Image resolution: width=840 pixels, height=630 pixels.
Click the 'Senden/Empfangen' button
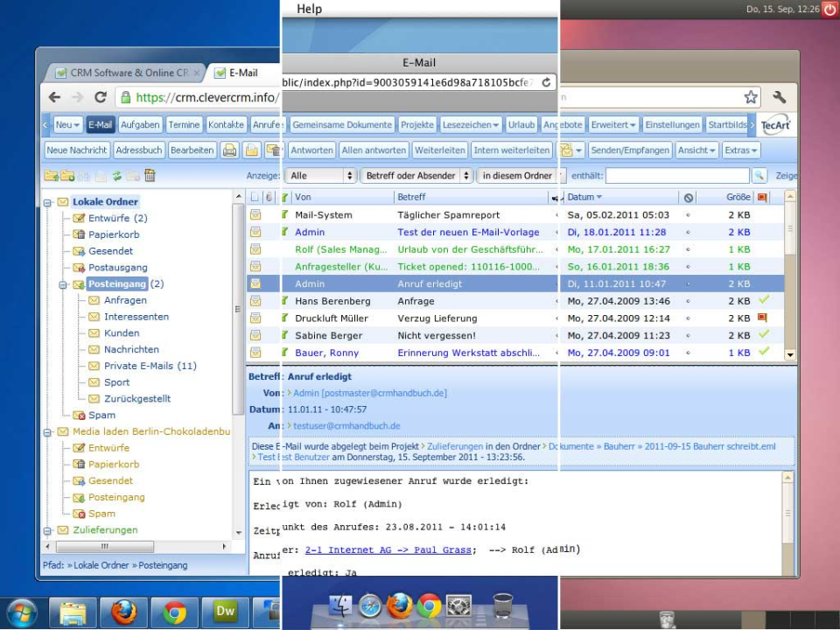(x=630, y=150)
